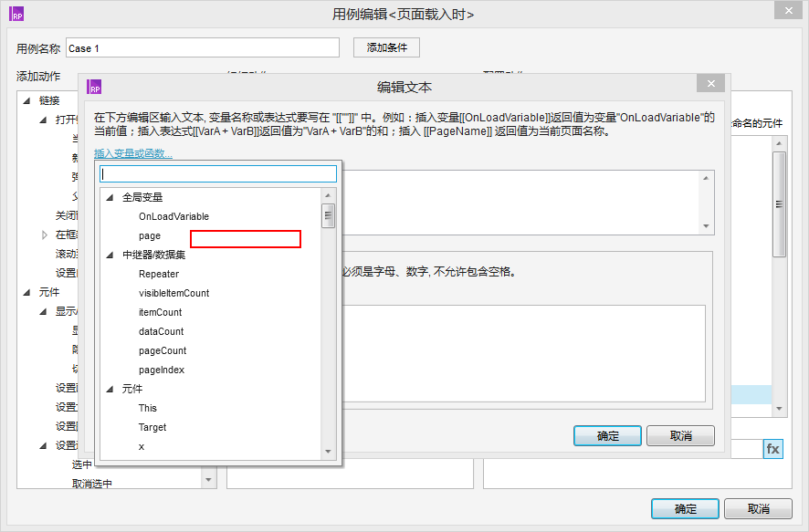
Task: Collapse the 中继器/数据集 group
Action: (110, 255)
